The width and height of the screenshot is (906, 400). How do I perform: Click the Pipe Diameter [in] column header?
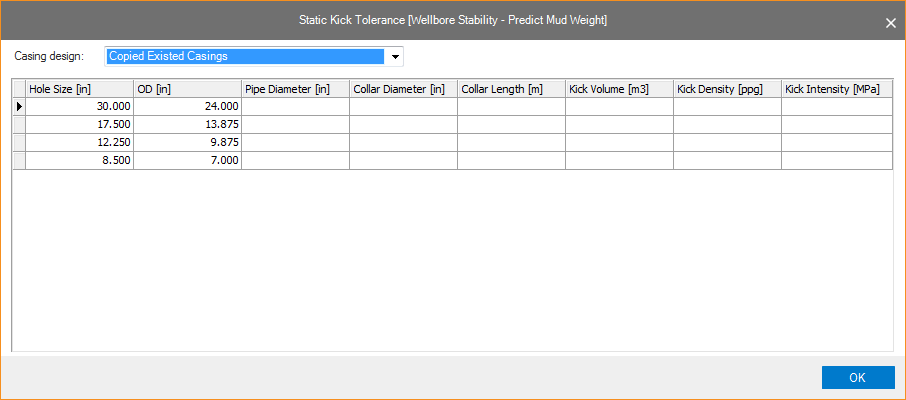pyautogui.click(x=295, y=89)
